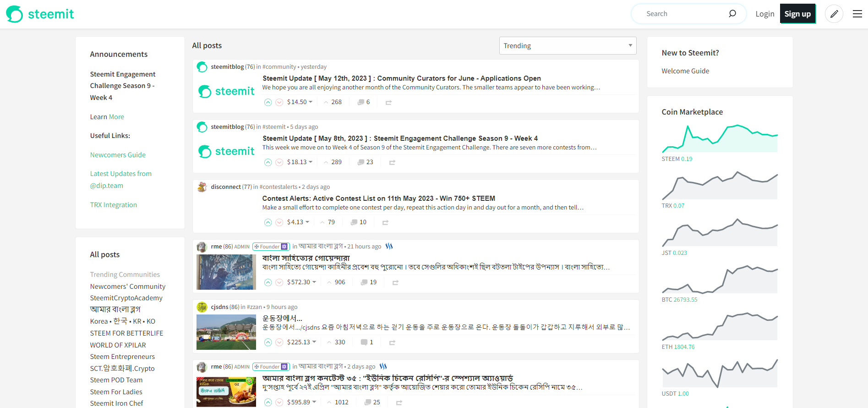868x408 pixels.
Task: Resteem the $572.30 rme post
Action: coord(395,283)
